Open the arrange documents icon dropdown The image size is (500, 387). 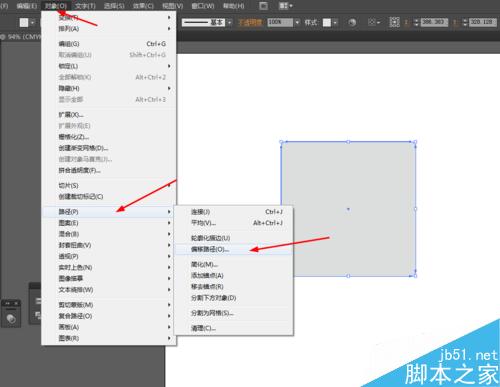pyautogui.click(x=286, y=6)
